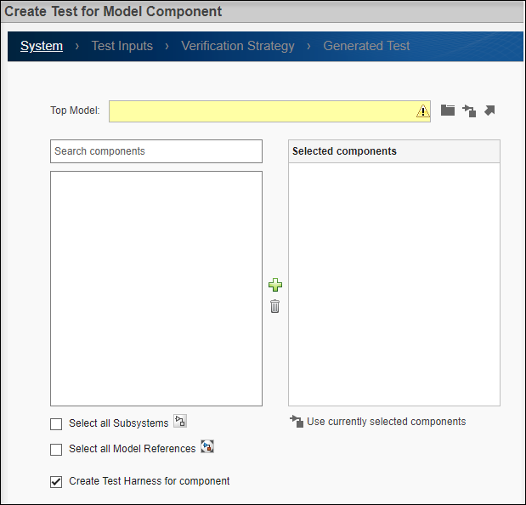Click model reference icon beside Select all Model References
The width and height of the screenshot is (526, 505).
click(x=207, y=447)
